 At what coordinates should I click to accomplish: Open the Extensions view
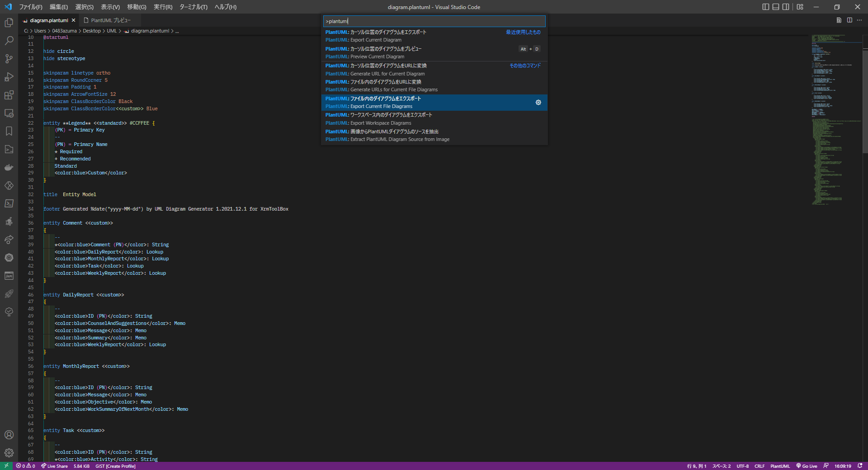[9, 95]
